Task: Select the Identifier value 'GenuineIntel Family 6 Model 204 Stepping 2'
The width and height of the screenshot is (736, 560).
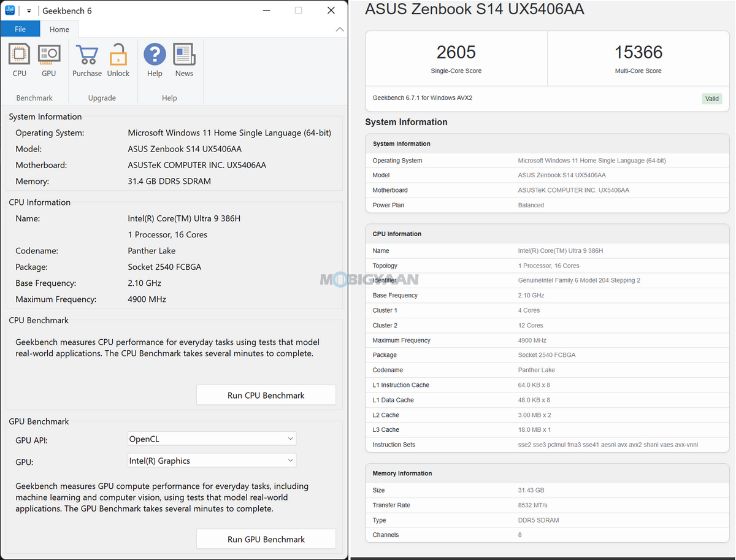Action: click(x=579, y=280)
